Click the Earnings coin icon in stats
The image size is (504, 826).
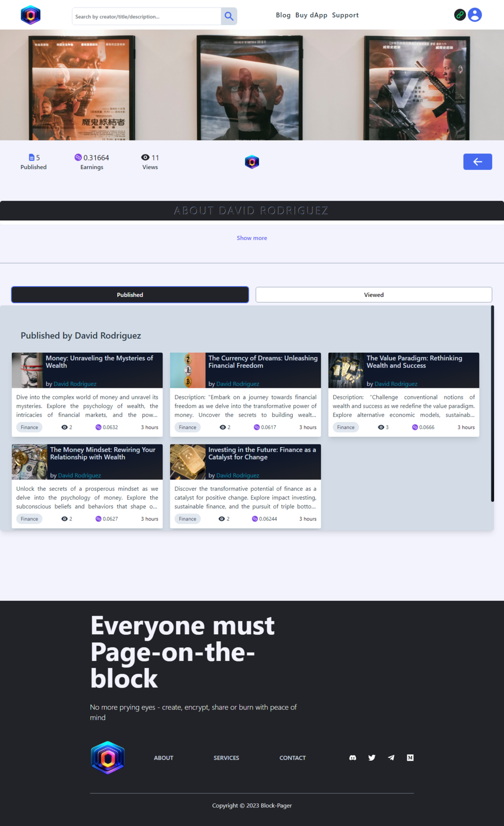[x=78, y=158]
